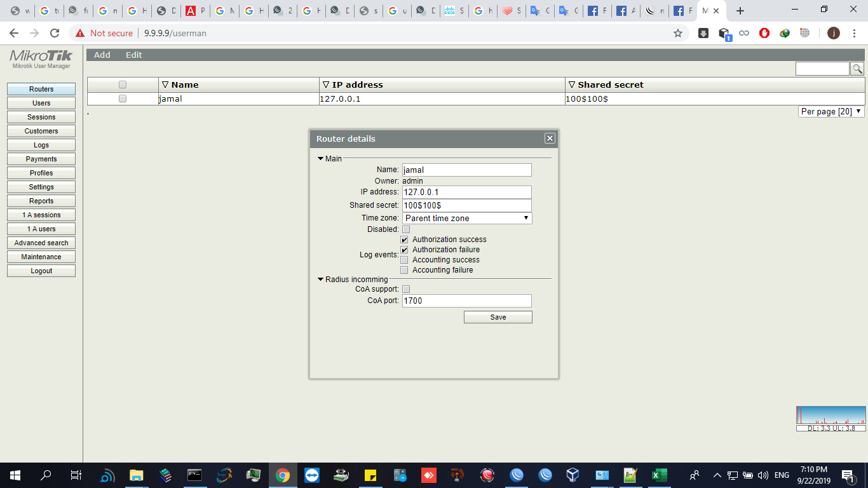The image size is (868, 488).
Task: Bookmark this page with the star icon
Action: [x=678, y=33]
